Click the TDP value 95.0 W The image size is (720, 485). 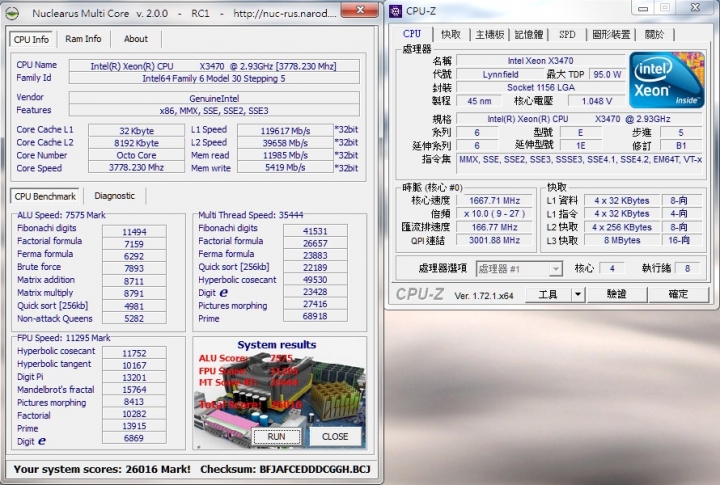pyautogui.click(x=607, y=74)
